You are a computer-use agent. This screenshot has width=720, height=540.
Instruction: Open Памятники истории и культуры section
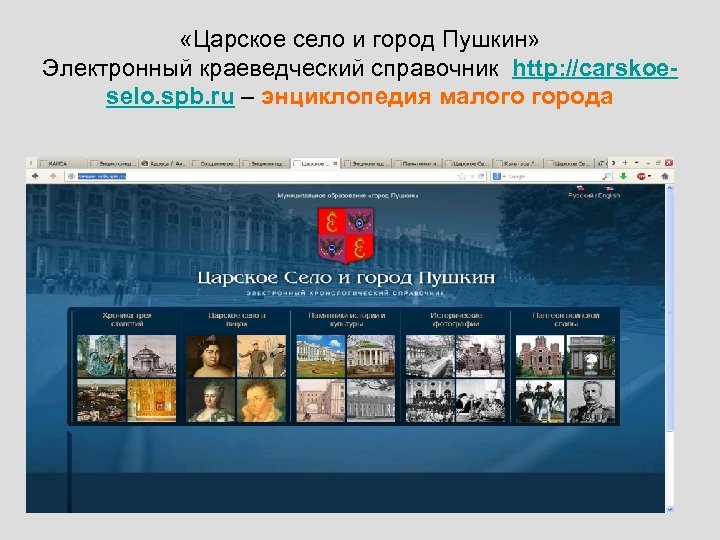pos(347,320)
